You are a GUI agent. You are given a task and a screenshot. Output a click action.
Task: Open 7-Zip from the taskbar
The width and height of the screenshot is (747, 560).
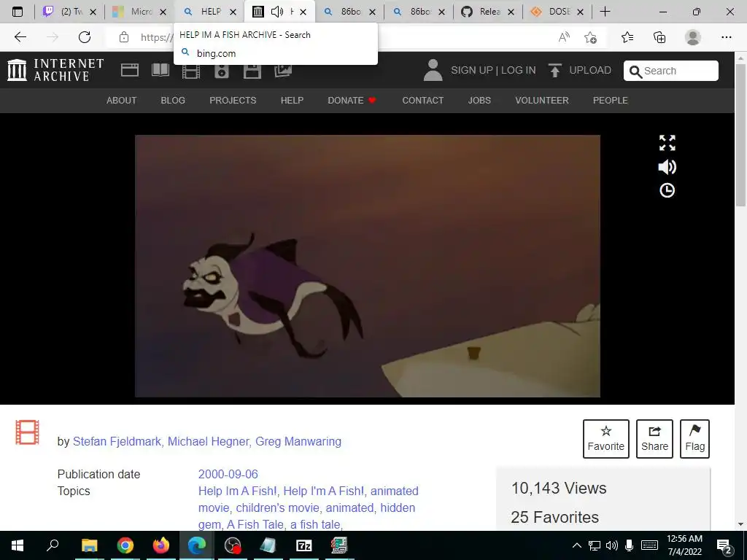(x=303, y=545)
